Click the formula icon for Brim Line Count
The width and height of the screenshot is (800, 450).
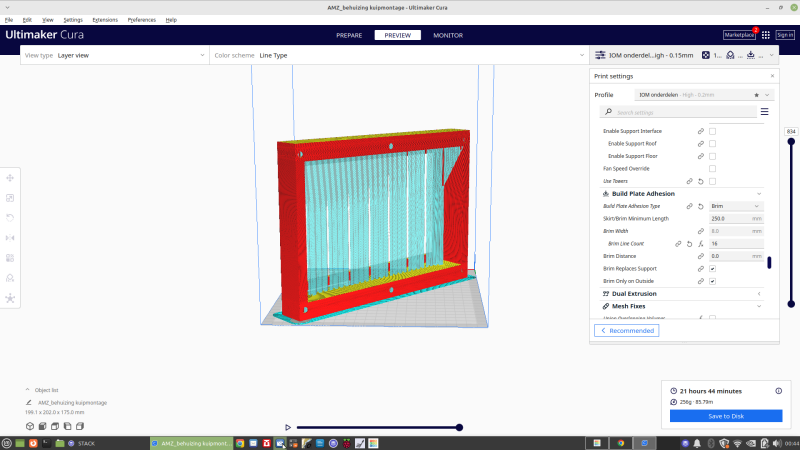click(702, 243)
